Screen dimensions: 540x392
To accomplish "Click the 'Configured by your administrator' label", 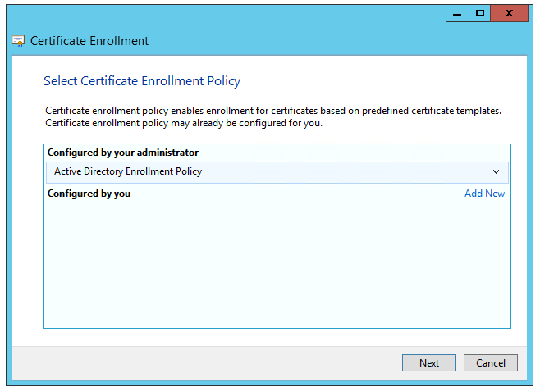I will coord(123,153).
